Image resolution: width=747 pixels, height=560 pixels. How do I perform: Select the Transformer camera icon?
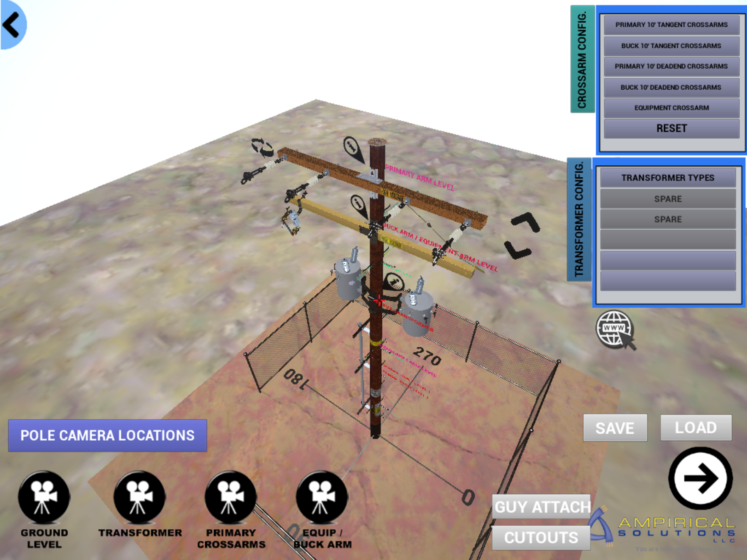coord(139,497)
